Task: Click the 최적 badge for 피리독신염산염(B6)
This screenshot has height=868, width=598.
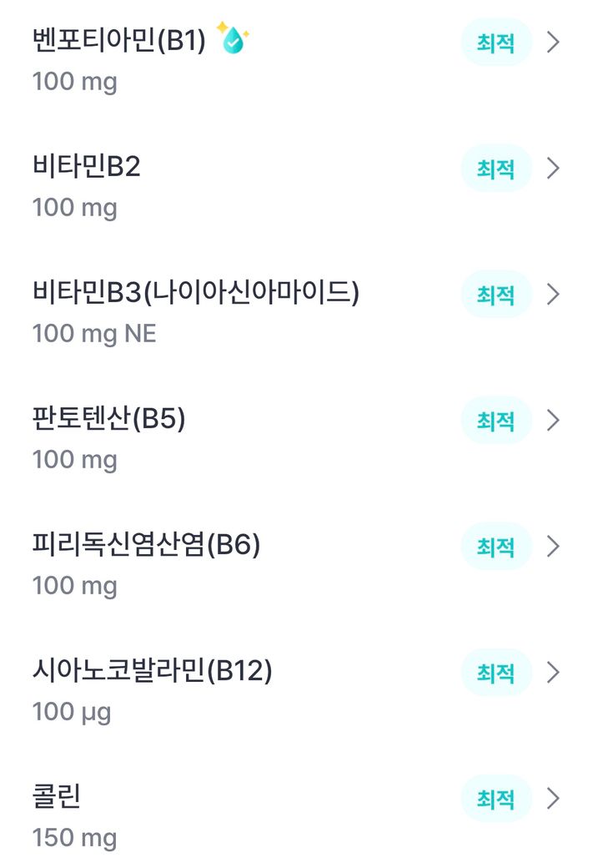Action: 496,547
